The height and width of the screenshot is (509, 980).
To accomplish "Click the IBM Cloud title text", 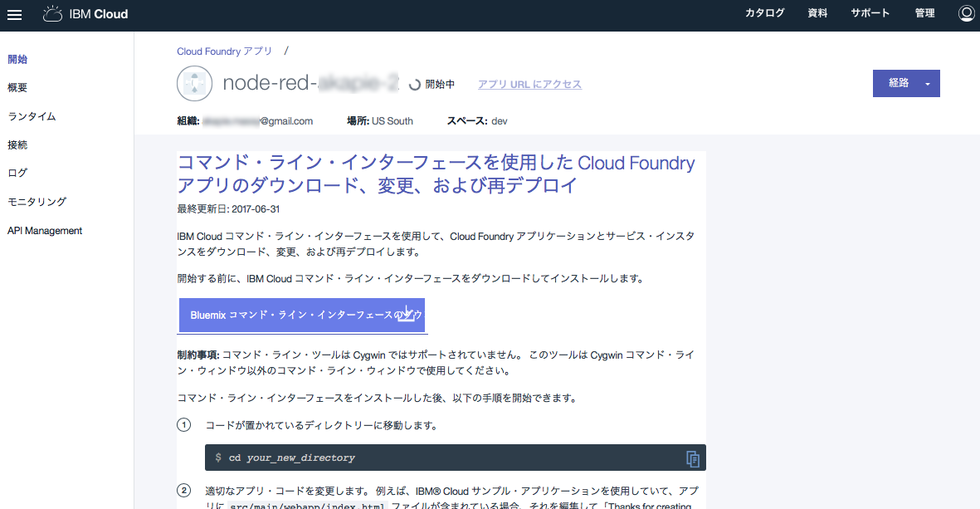I will (99, 14).
